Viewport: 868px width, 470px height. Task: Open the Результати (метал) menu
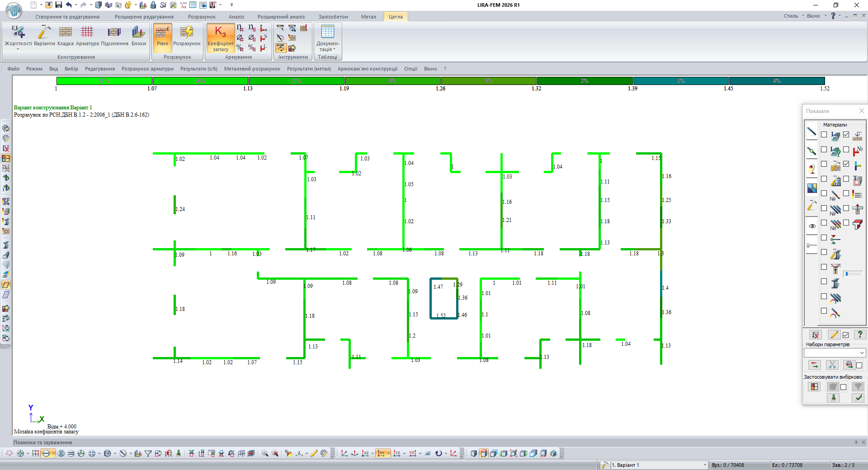tap(309, 69)
